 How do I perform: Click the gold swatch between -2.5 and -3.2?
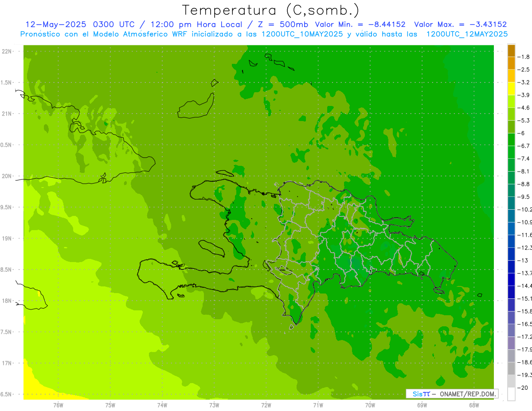click(x=512, y=76)
